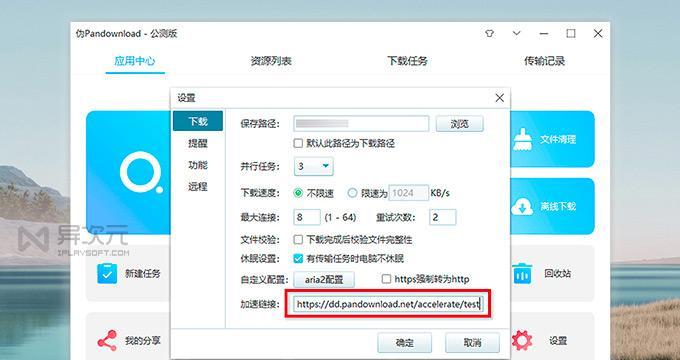This screenshot has height=360, width=680.
Task: Click the broom icon for 文件清理
Action: 523,139
